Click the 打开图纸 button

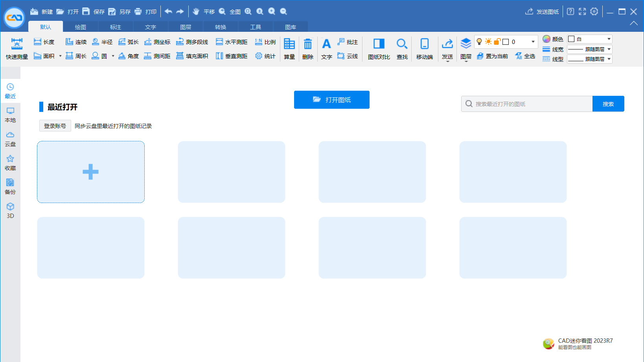[x=331, y=100]
